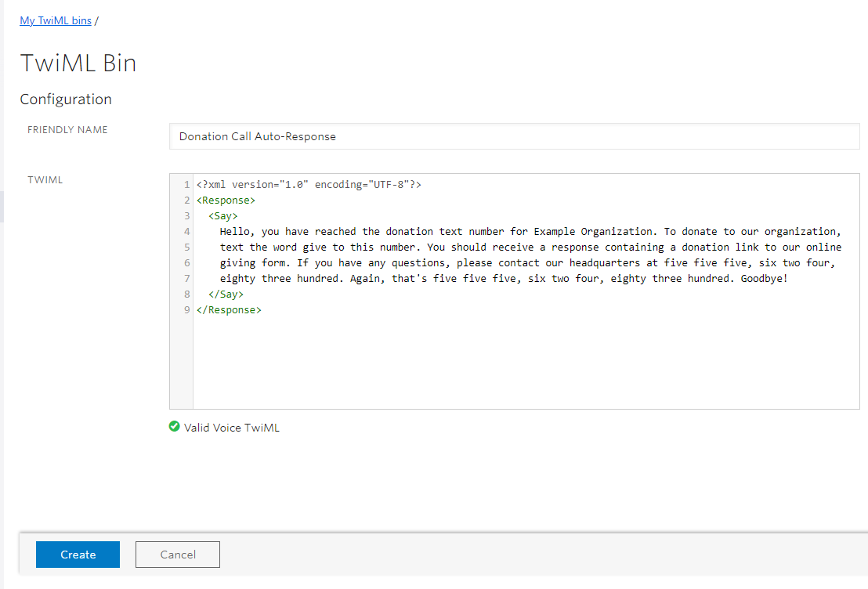
Task: Click the 'Valid Voice TwiML' status text
Action: click(231, 428)
